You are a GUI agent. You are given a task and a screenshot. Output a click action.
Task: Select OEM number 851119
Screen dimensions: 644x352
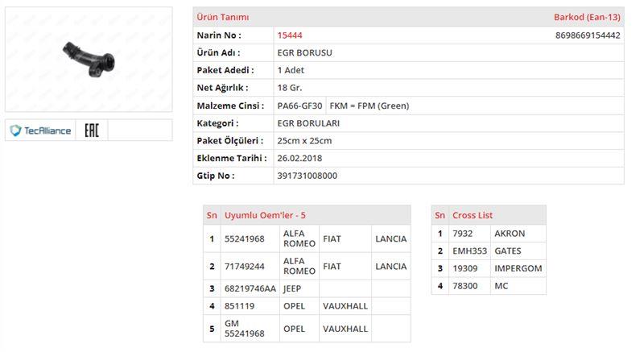[x=239, y=306]
